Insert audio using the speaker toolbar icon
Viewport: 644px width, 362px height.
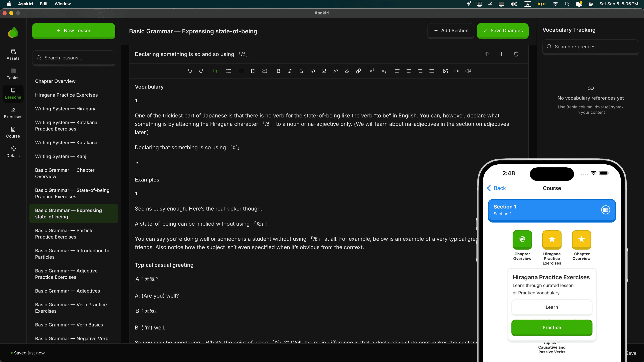(x=468, y=71)
